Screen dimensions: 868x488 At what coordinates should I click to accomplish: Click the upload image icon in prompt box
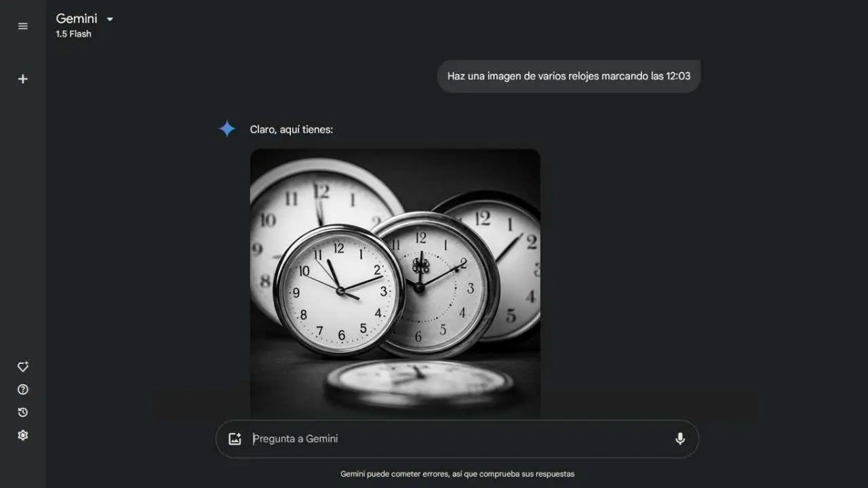pos(235,439)
